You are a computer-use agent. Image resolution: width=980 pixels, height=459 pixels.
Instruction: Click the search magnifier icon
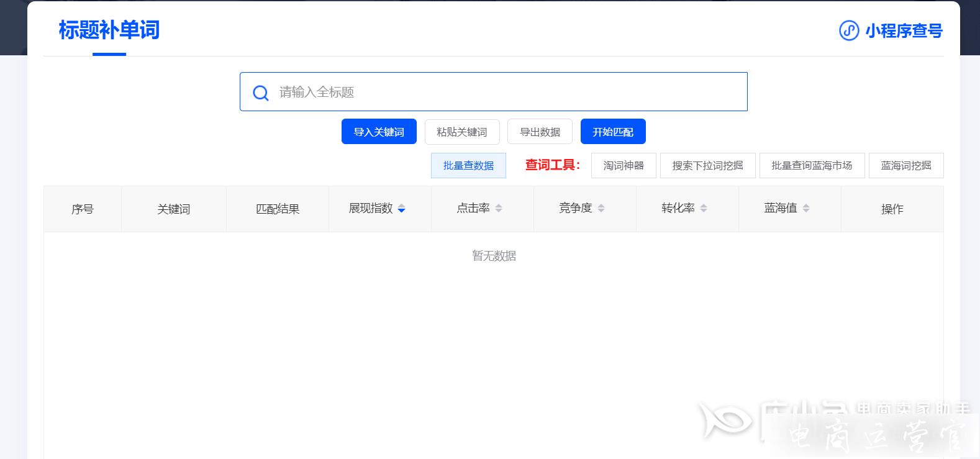click(261, 93)
